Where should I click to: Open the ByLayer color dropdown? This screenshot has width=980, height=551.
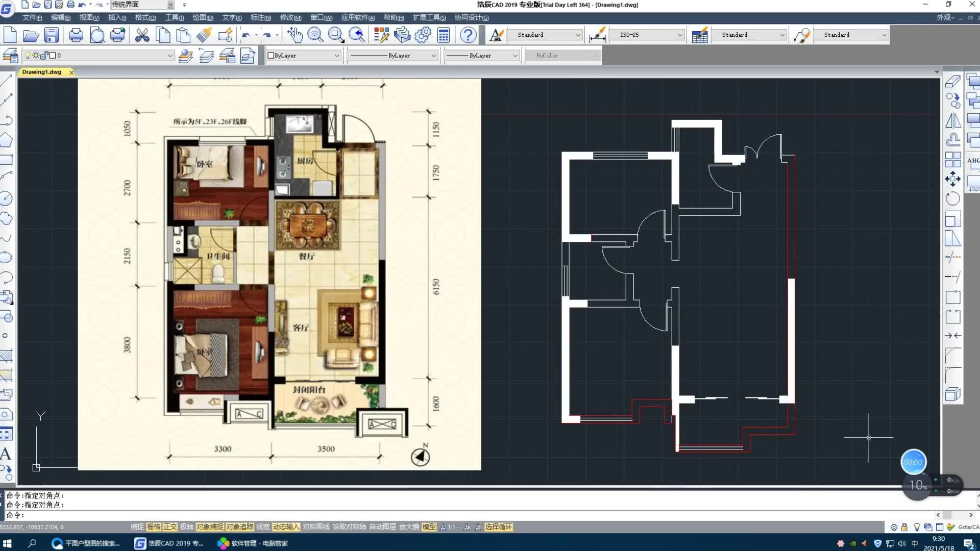tap(304, 55)
